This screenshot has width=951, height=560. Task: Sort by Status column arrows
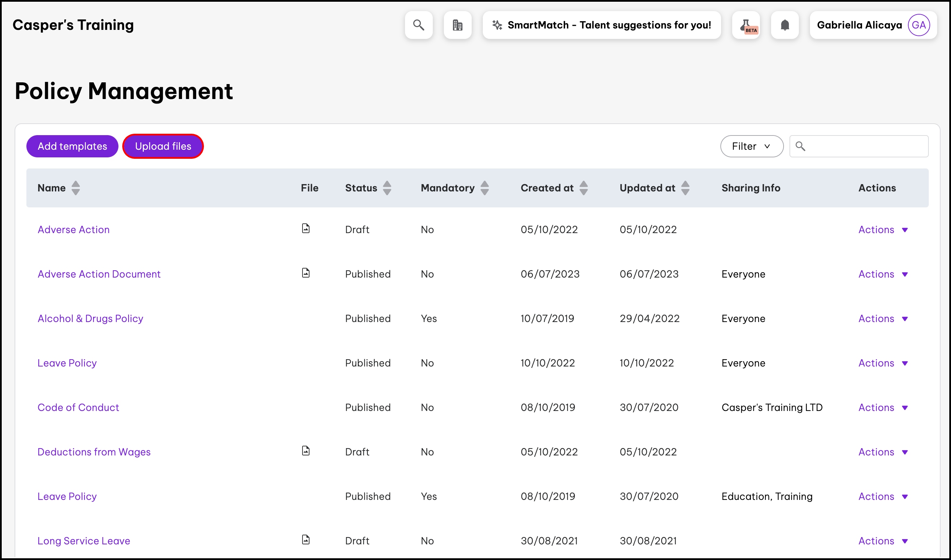(387, 188)
